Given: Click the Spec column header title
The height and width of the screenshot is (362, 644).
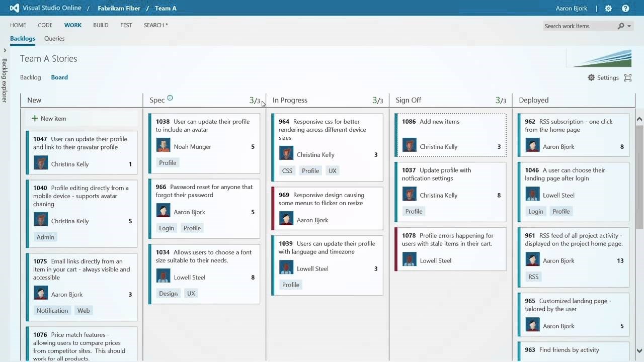Looking at the screenshot, I should (x=157, y=100).
